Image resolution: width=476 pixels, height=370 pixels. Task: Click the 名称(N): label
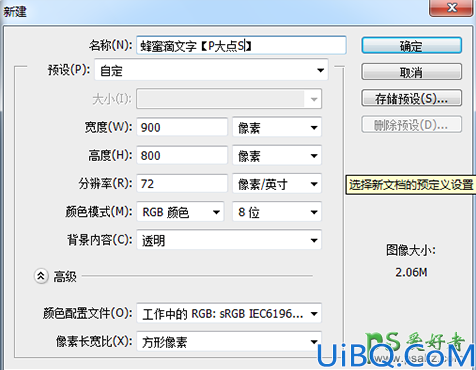(x=110, y=45)
